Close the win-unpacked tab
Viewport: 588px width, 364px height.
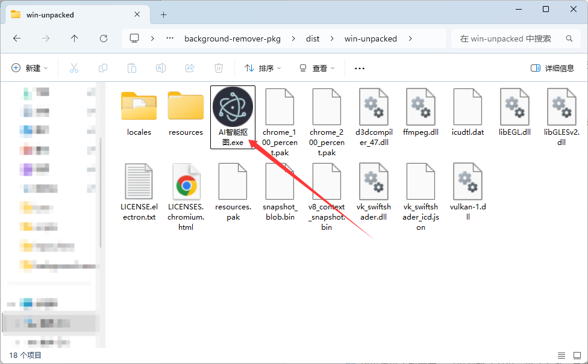click(x=137, y=14)
